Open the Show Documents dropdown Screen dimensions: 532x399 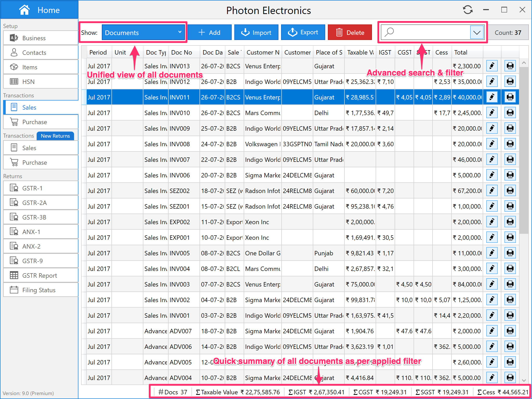coord(143,32)
